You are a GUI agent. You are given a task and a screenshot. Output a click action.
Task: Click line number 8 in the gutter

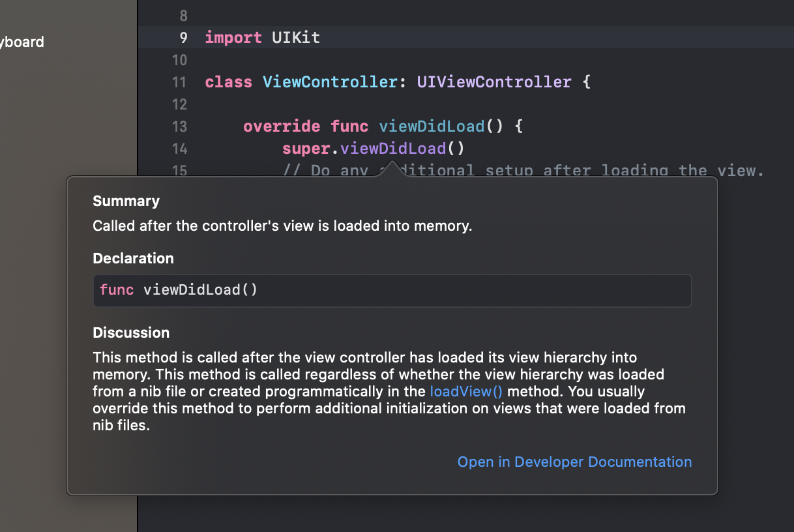(x=183, y=16)
